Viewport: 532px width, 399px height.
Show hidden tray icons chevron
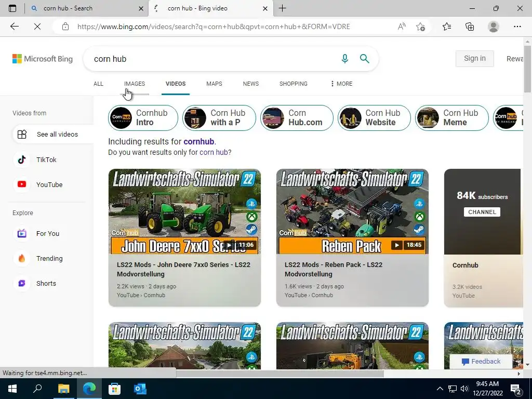(440, 389)
